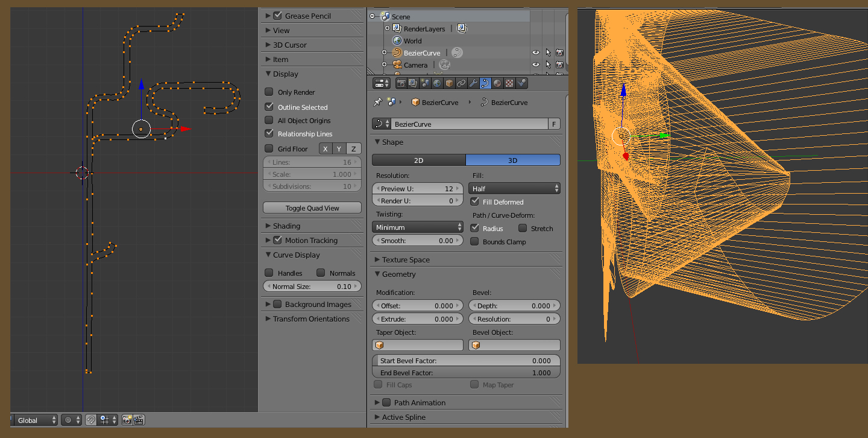Open the Object Constraints chain-link tab
This screenshot has width=868, height=438.
tap(461, 83)
